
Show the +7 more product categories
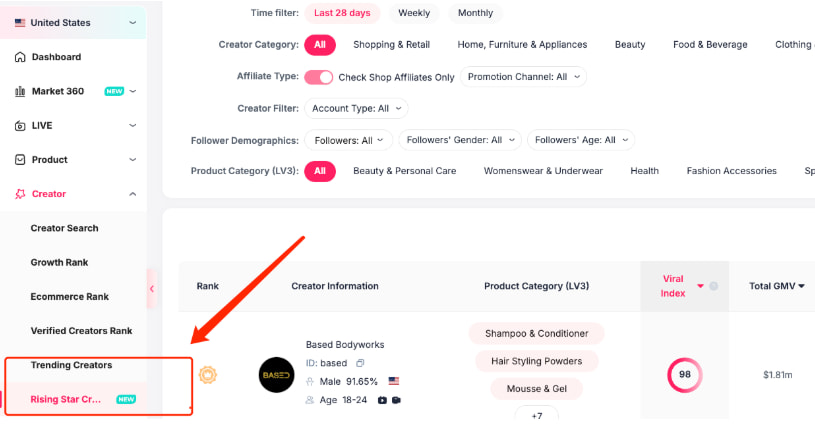pyautogui.click(x=536, y=415)
